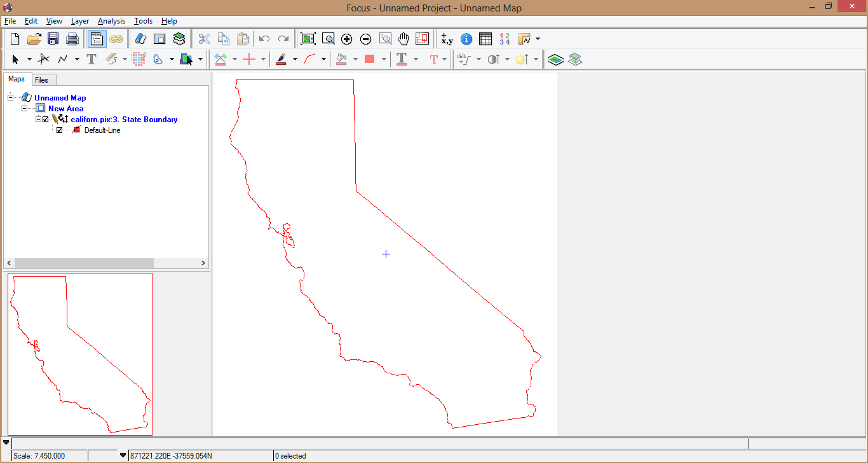Uncheck the Default-Line layer checkbox
868x463 pixels.
click(x=59, y=130)
